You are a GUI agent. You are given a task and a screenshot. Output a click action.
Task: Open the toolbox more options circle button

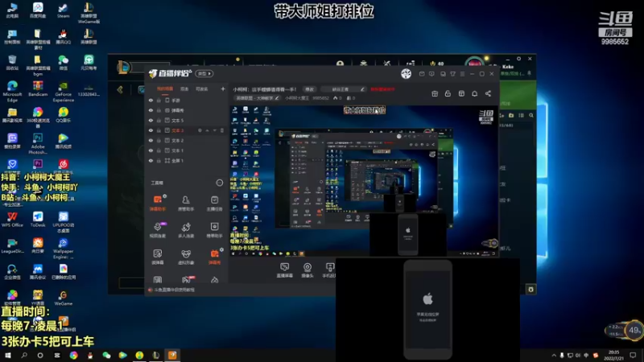point(220,183)
